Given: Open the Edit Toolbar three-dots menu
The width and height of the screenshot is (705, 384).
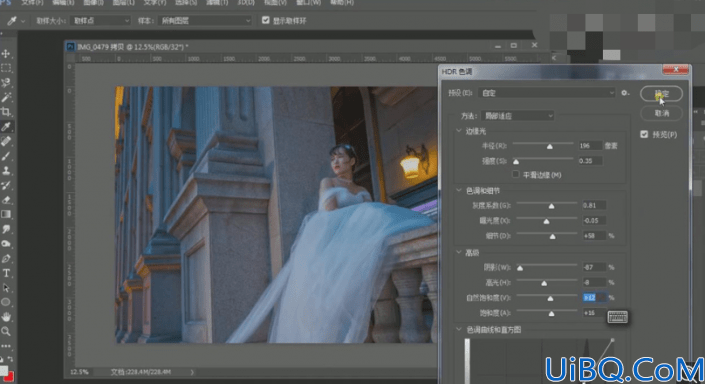Looking at the screenshot, I should [x=6, y=346].
